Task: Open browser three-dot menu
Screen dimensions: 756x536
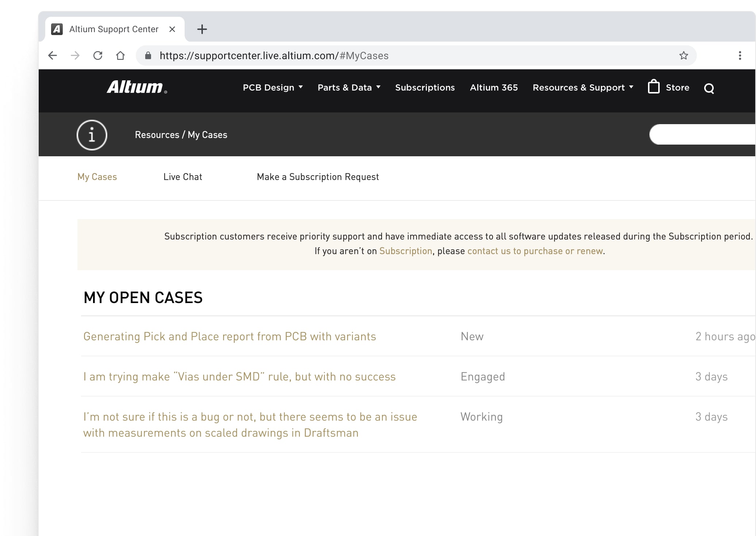Action: 740,55
